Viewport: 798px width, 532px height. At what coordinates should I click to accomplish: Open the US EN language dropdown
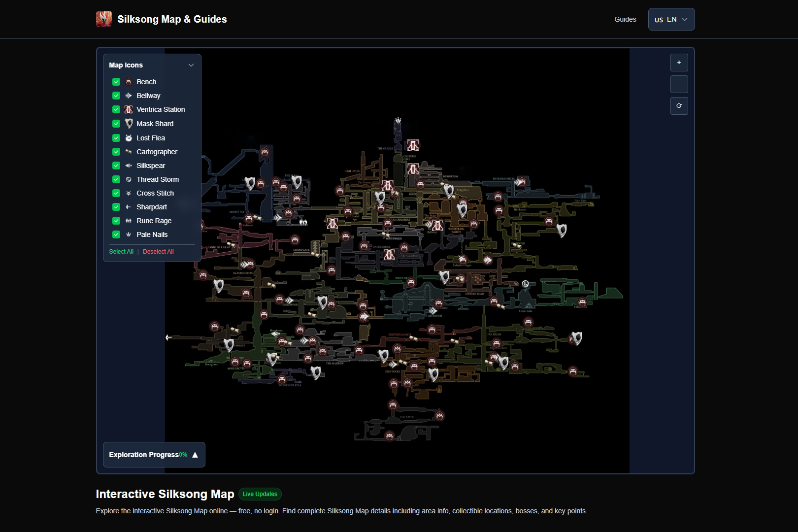pyautogui.click(x=671, y=19)
